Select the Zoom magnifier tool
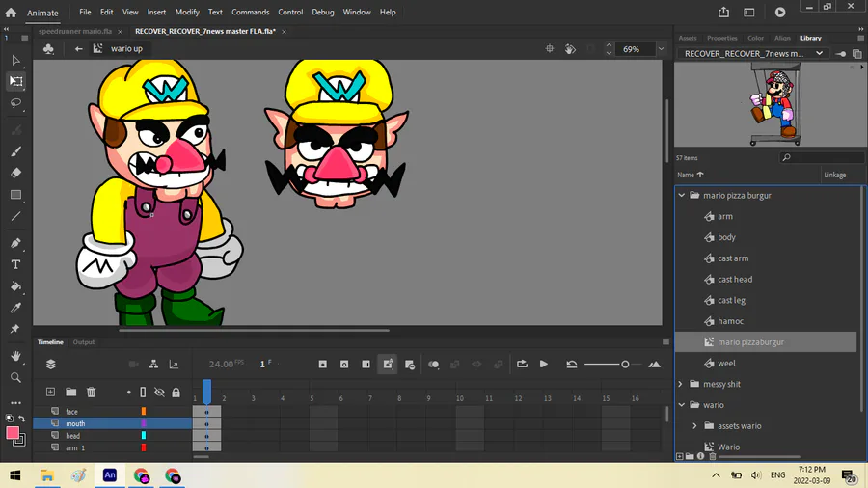 coord(15,377)
